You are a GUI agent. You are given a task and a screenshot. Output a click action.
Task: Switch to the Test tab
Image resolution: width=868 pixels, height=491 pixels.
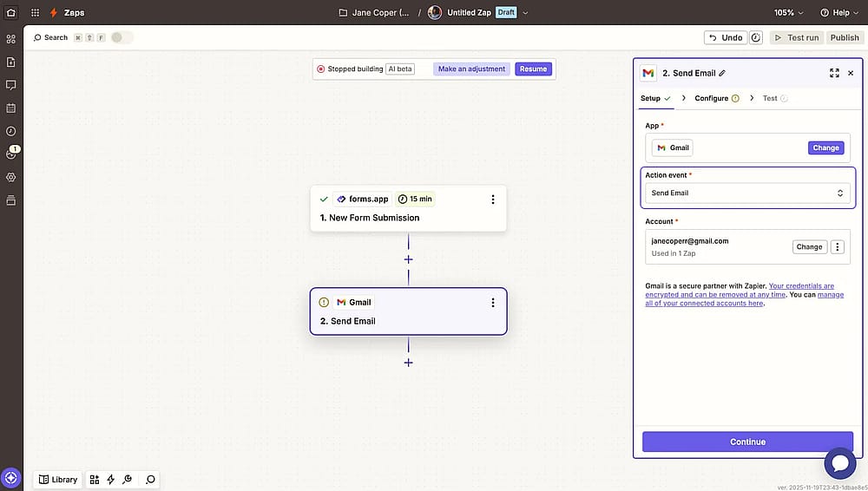click(775, 99)
